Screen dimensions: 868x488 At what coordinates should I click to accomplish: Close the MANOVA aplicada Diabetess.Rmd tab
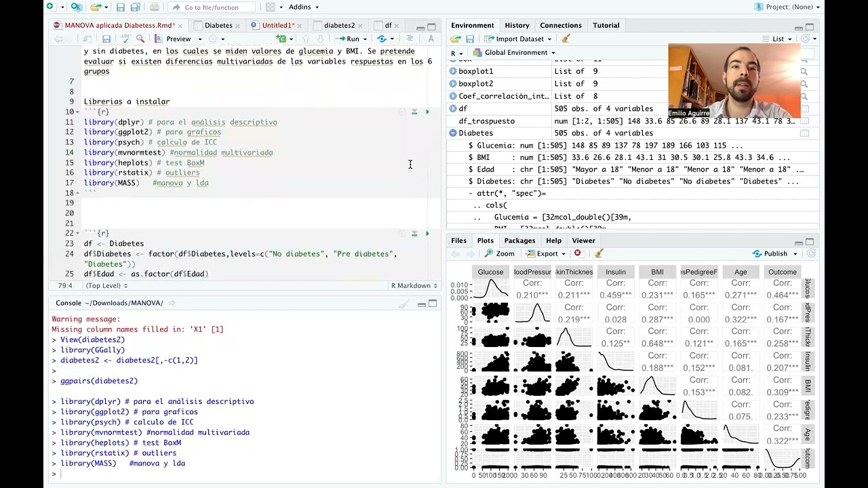coord(180,26)
